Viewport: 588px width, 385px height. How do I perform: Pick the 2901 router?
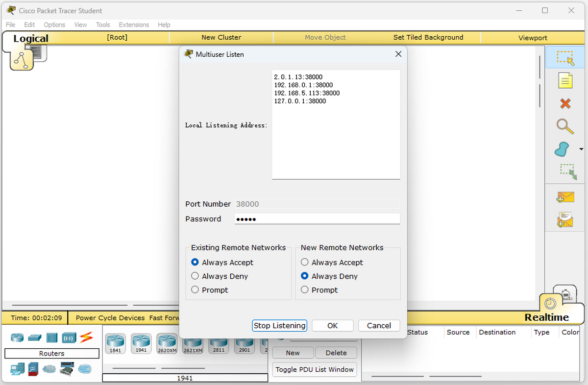245,346
